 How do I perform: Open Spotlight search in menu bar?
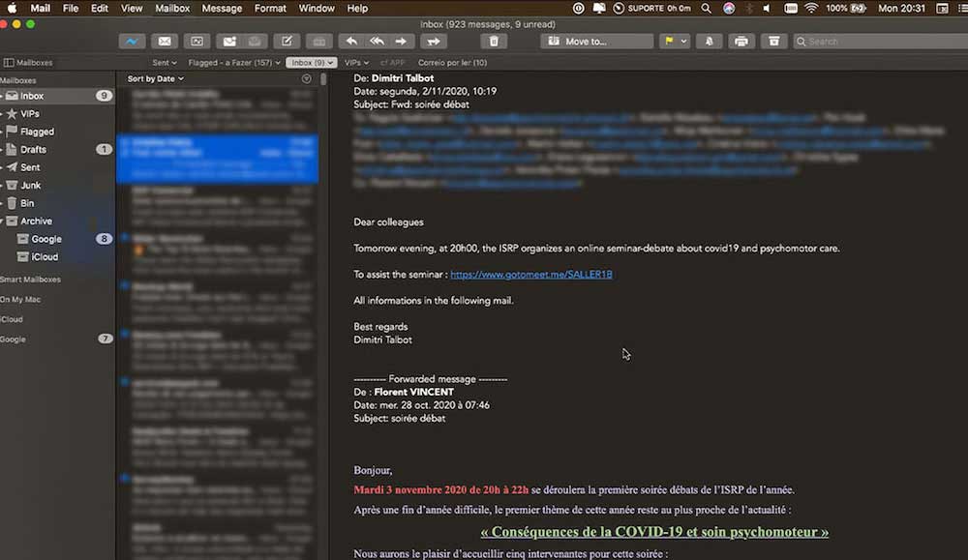706,8
